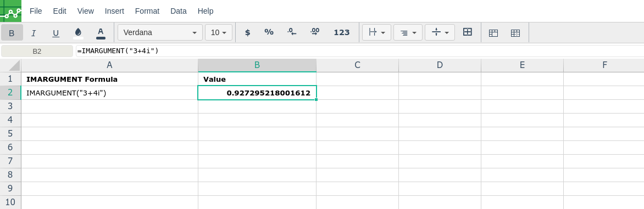Apply currency format with dollar icon
The height and width of the screenshot is (209, 644).
(x=247, y=32)
